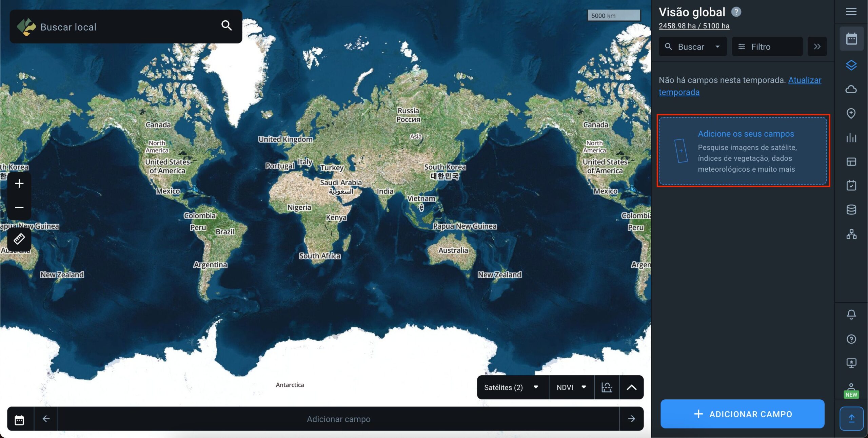
Task: Click the ADICIONAR CAMPO button
Action: (x=742, y=414)
